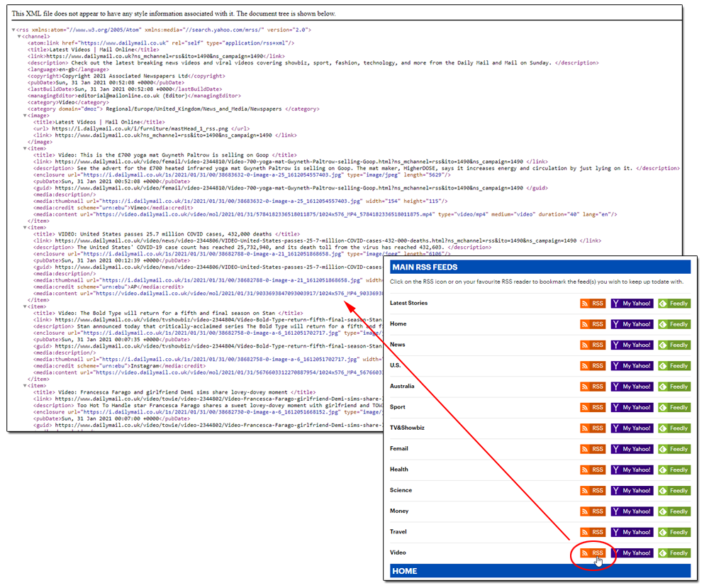Add the Video feed to My Yahoo!
Image resolution: width=709 pixels, height=588 pixels.
tap(632, 553)
